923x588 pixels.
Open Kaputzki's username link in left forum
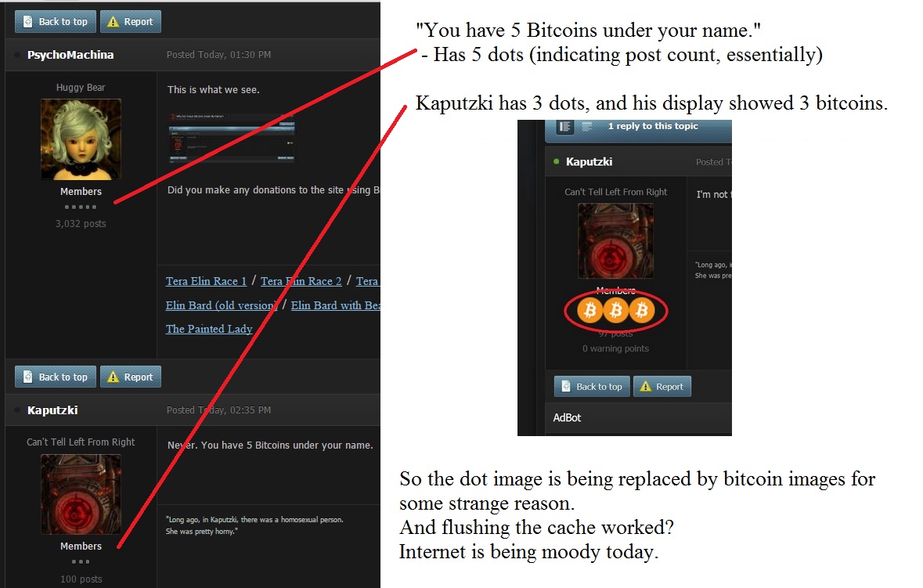pyautogui.click(x=52, y=410)
